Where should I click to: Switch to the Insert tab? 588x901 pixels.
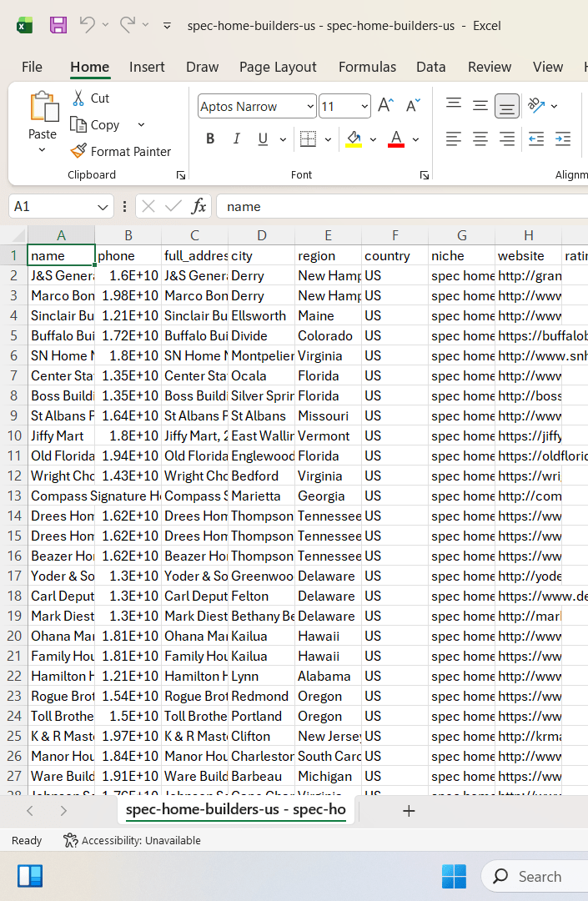[x=147, y=68]
